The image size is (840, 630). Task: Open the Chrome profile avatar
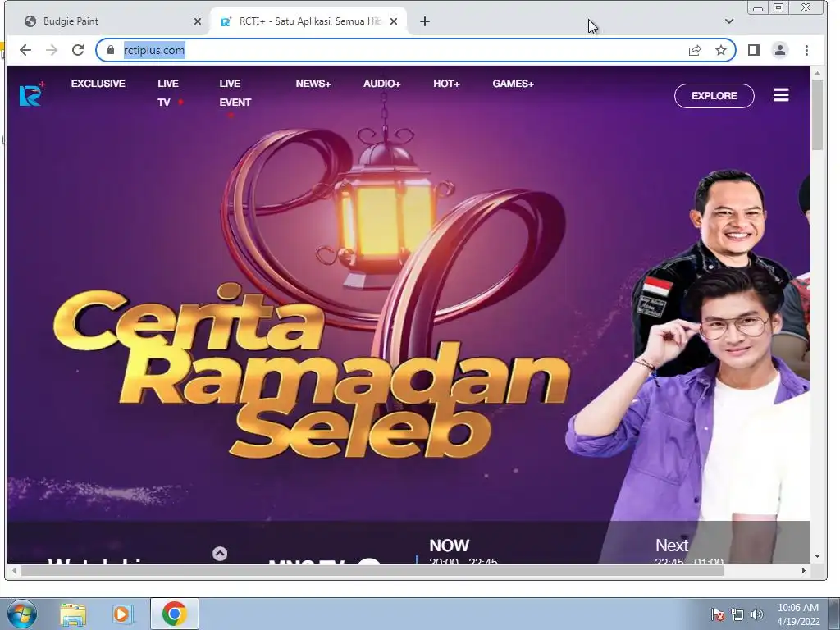[780, 50]
